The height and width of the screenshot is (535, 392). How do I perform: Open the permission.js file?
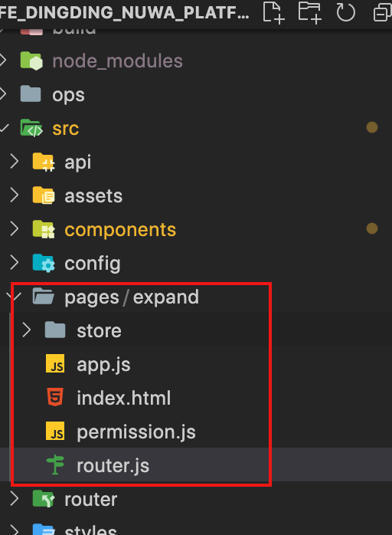click(x=136, y=432)
